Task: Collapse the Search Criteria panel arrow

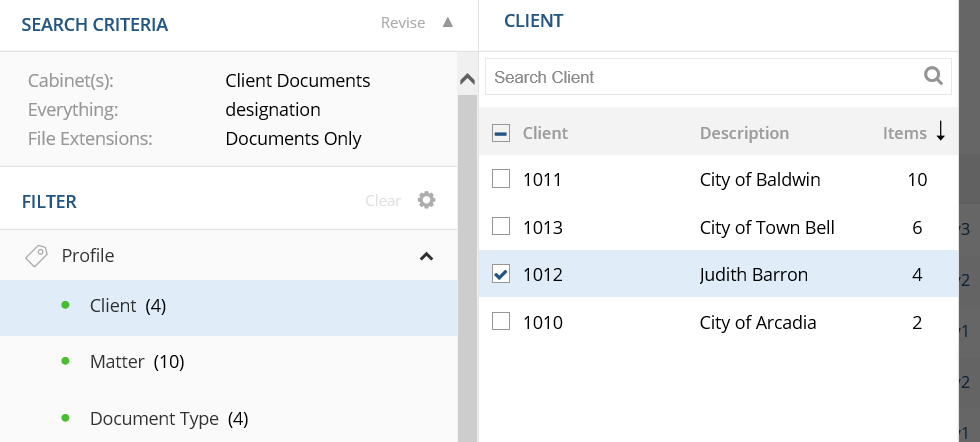Action: tap(448, 22)
